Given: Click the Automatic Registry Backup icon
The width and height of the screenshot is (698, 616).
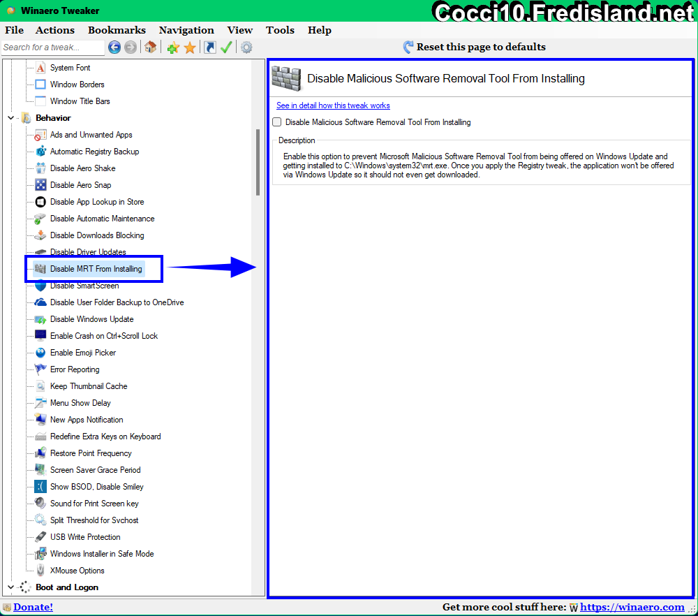Looking at the screenshot, I should (40, 152).
